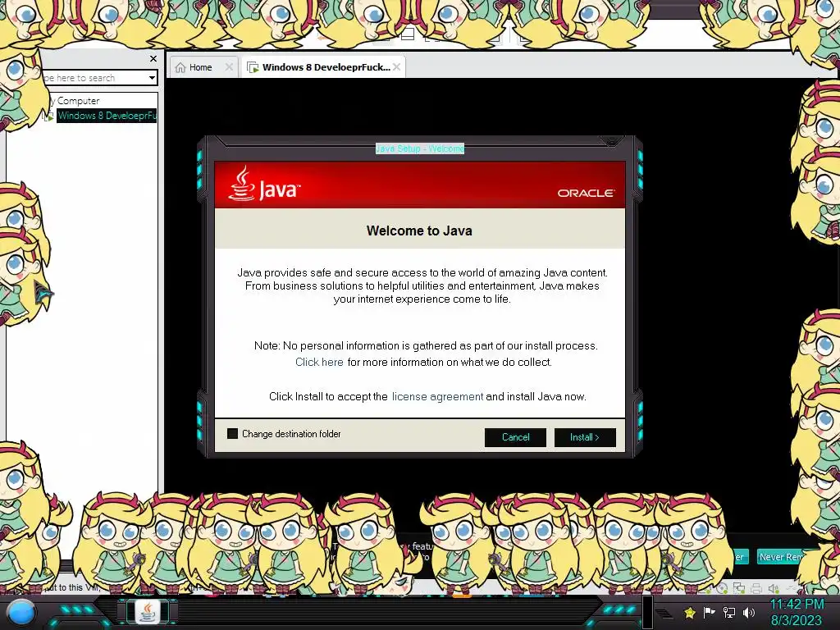Click the Home tab house icon
840x630 pixels.
(x=180, y=67)
